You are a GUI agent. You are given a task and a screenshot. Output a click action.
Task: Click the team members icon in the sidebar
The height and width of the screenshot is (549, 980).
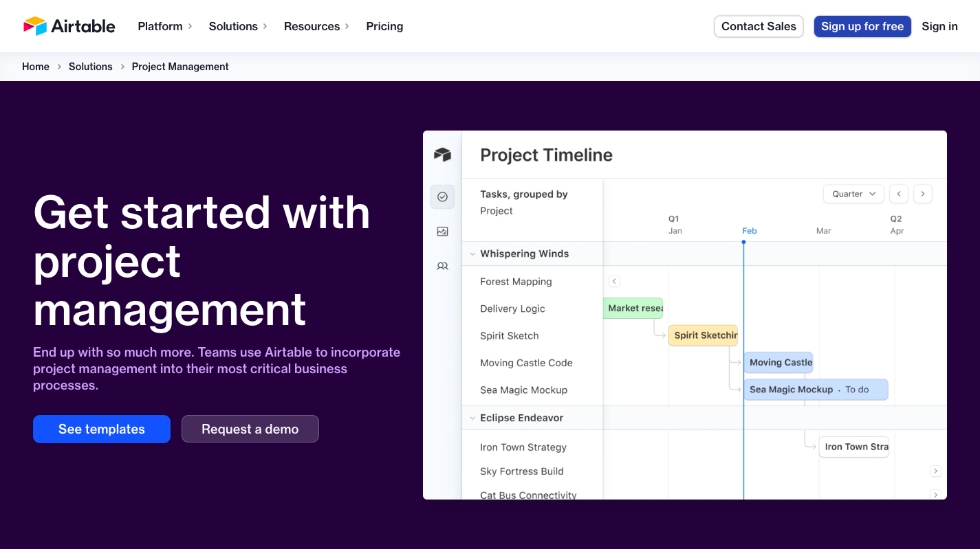point(442,266)
